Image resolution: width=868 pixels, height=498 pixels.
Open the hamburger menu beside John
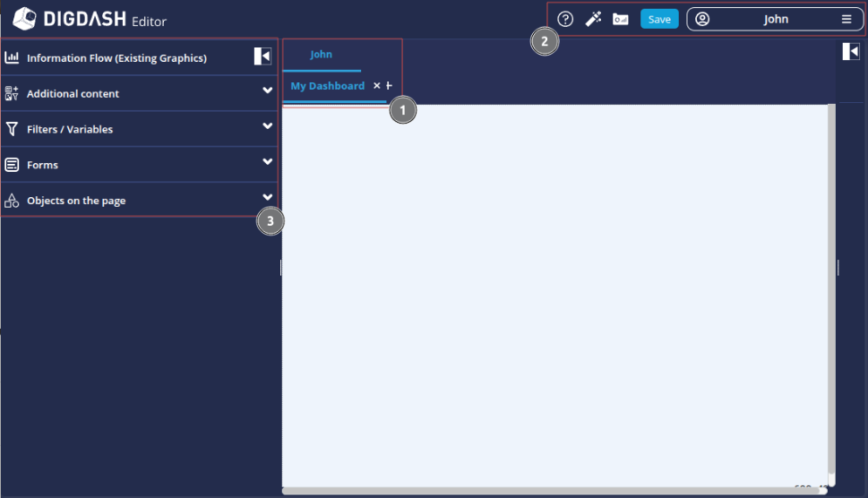point(847,20)
